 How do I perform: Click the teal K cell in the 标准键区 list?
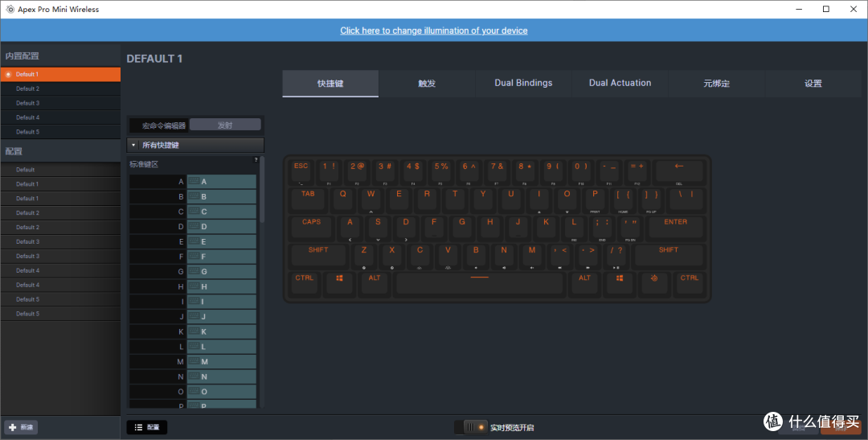coord(222,331)
